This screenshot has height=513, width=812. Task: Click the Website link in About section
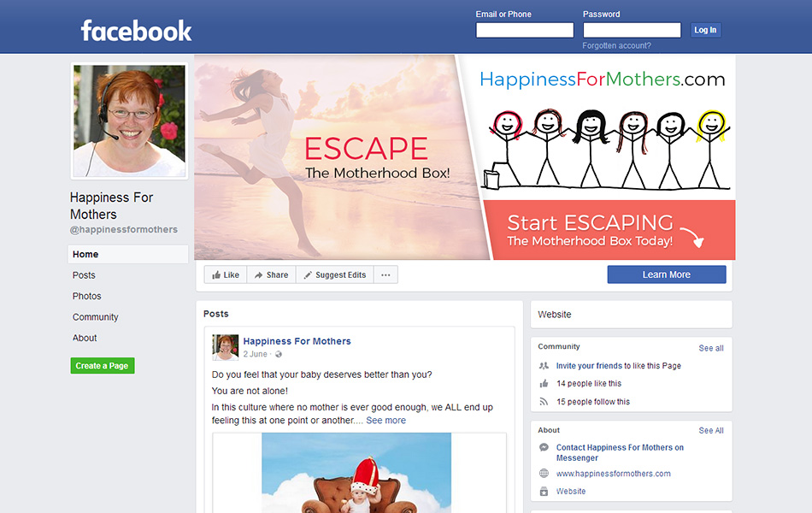(571, 492)
